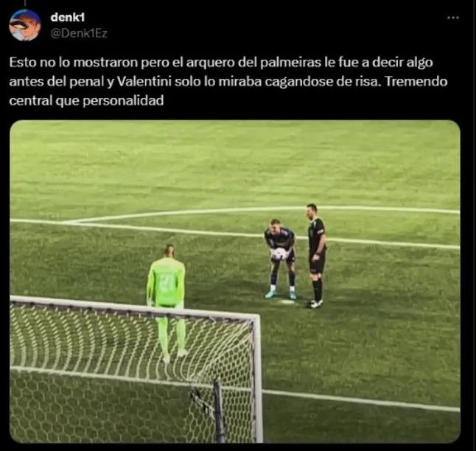
Task: Click the referee in the black uniform
Action: point(316,256)
